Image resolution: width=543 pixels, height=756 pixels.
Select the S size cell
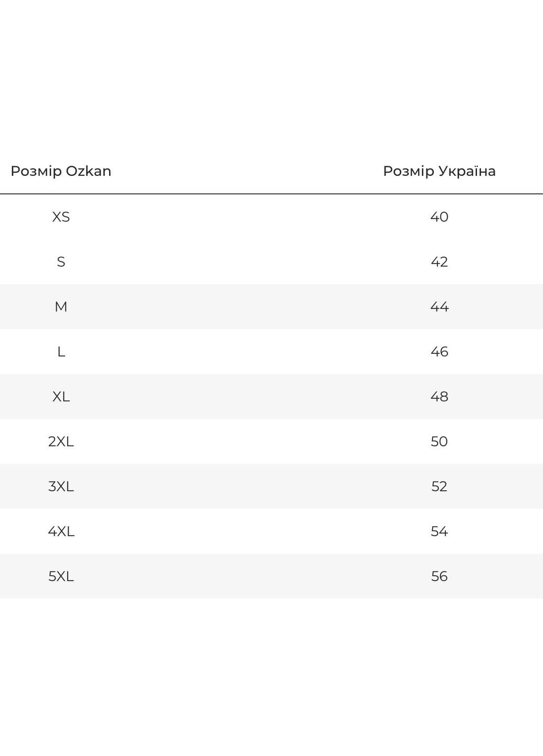click(61, 262)
